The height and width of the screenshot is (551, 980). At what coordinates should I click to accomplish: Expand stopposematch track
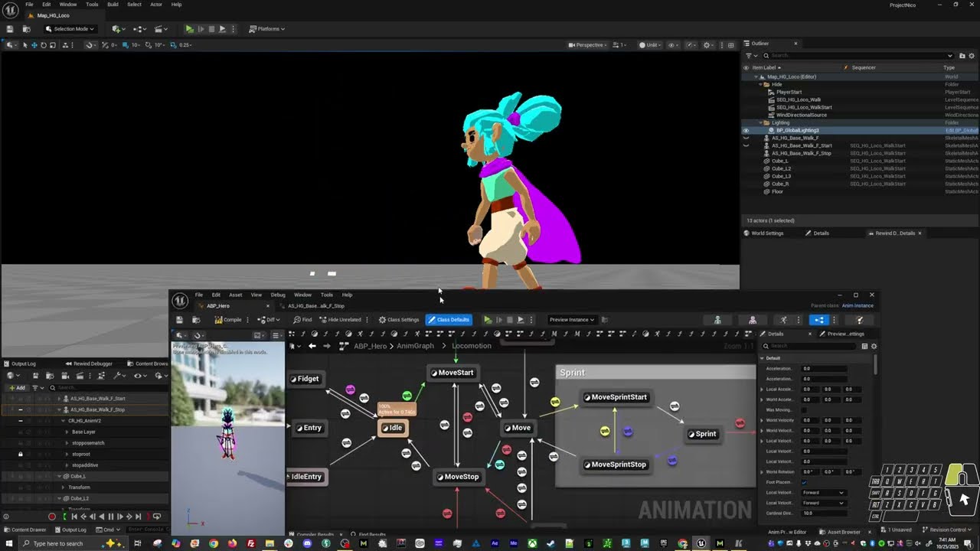point(67,443)
